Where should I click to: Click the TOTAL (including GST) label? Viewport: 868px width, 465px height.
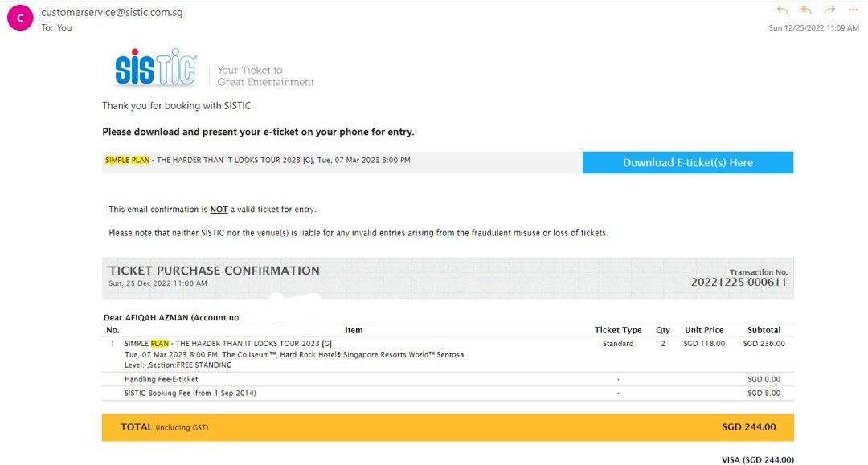[165, 426]
